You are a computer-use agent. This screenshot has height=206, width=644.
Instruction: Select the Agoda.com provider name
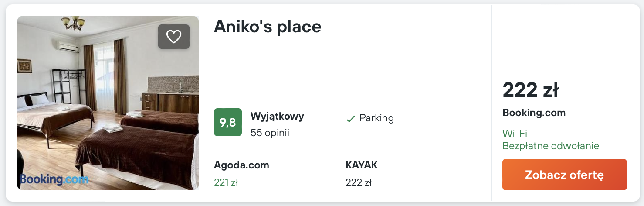pos(241,165)
